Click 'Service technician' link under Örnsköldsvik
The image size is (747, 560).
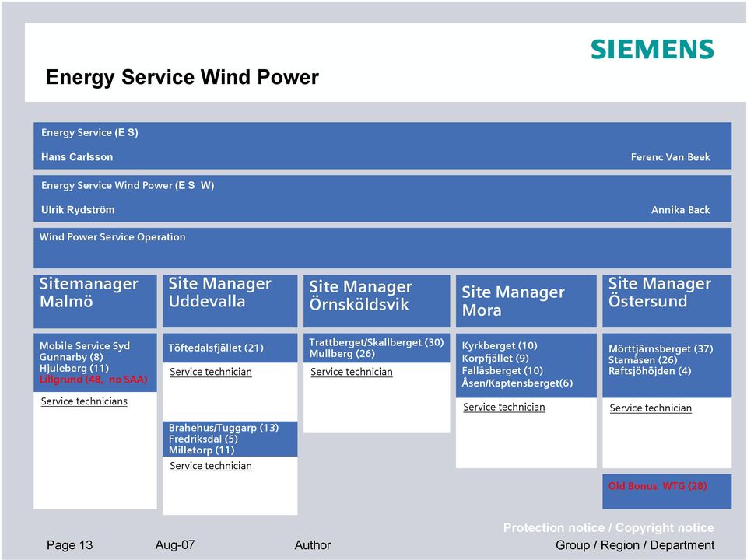coord(352,372)
